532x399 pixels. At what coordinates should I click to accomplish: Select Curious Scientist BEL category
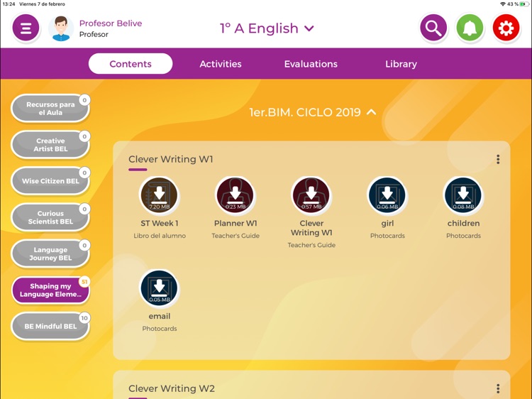pos(50,218)
